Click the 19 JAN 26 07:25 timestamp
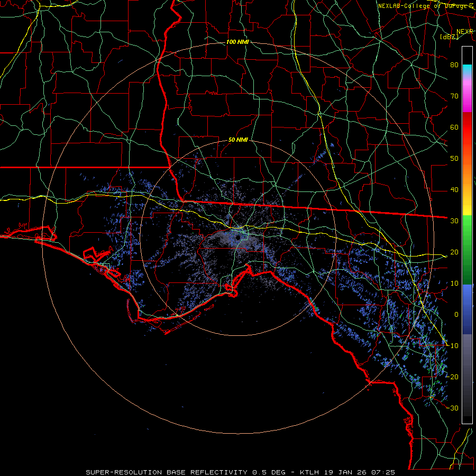Screen dimensions: 476x476 (x=359, y=472)
